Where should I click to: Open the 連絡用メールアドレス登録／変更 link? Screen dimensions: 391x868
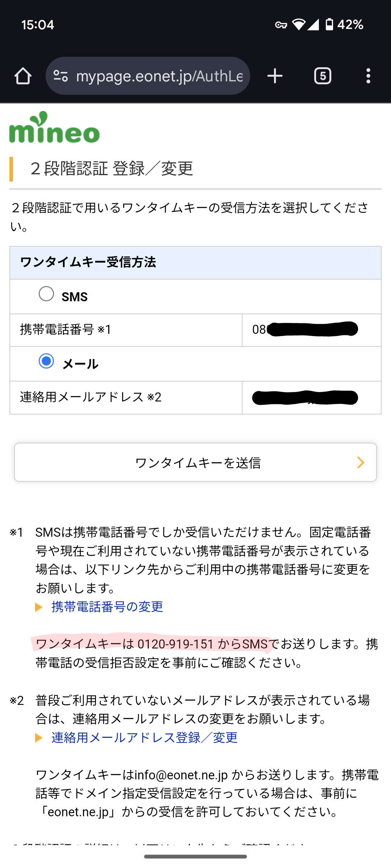144,737
